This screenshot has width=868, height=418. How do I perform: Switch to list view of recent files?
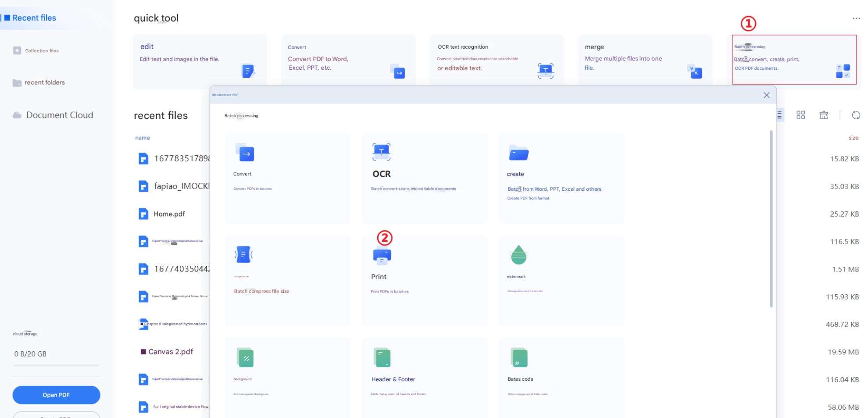click(779, 115)
